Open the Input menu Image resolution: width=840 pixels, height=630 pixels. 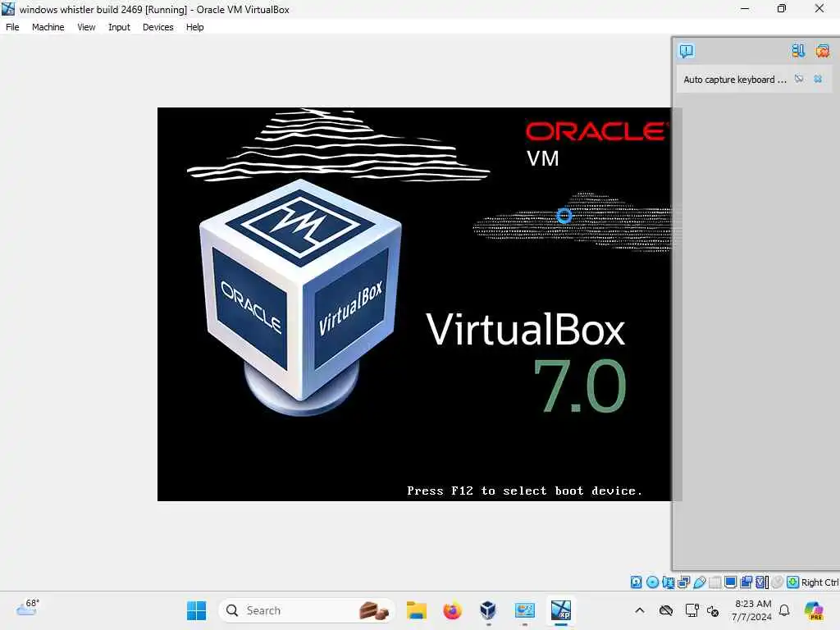[x=119, y=27]
